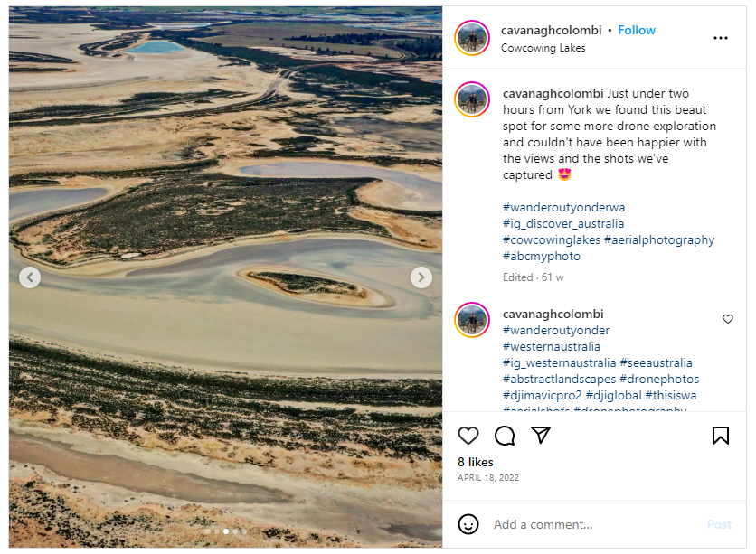Select the carousel pagination dots
Viewport: 756px width, 554px height.
(226, 531)
